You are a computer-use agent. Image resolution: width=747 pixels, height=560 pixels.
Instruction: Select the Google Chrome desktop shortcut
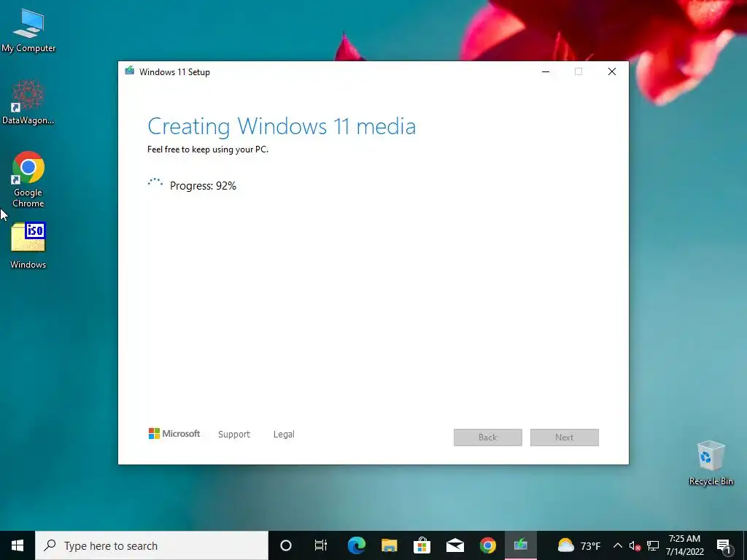pos(28,179)
